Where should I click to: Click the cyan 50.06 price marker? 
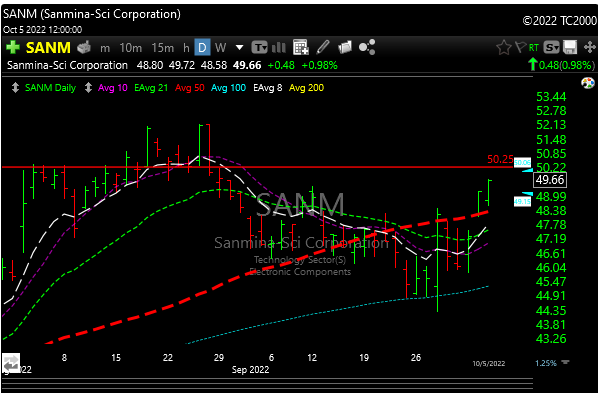[522, 163]
